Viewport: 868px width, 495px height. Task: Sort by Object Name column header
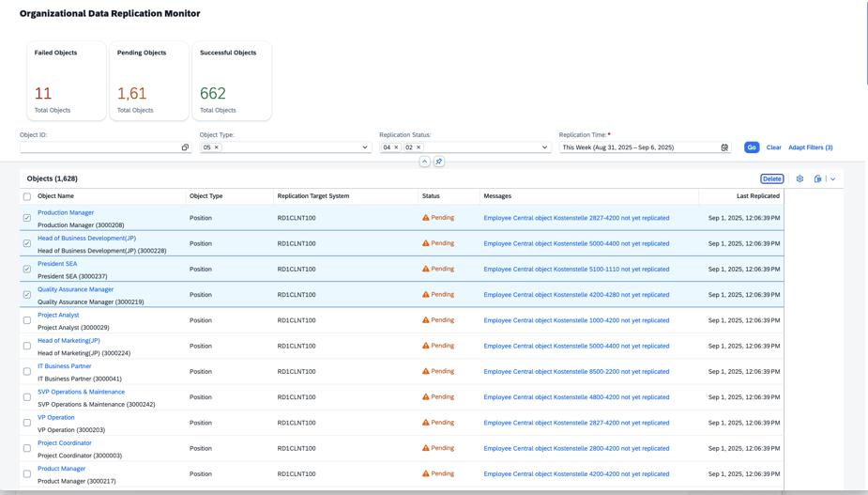tap(55, 196)
